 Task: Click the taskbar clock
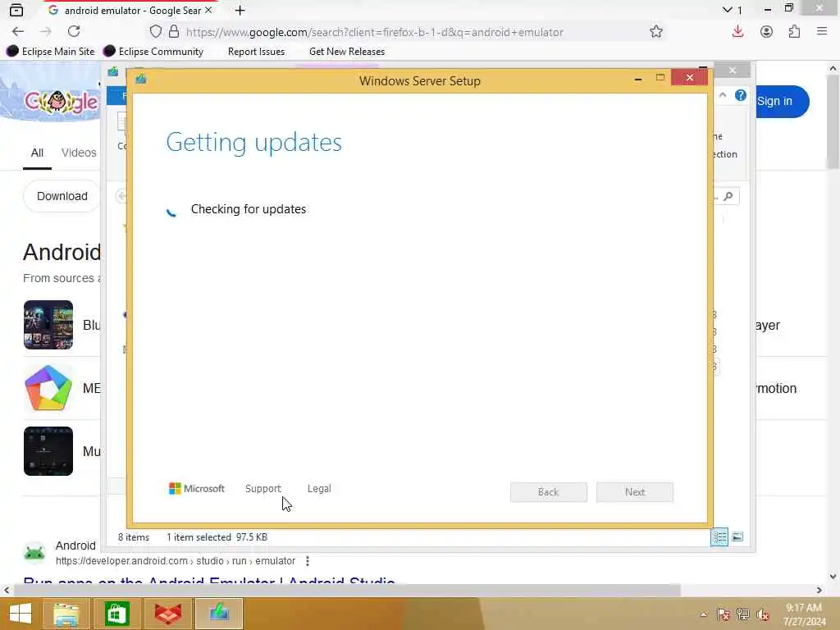[804, 614]
